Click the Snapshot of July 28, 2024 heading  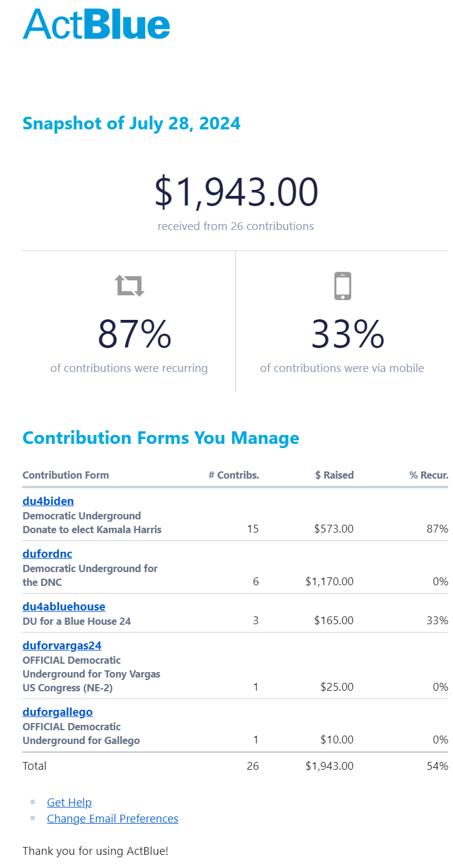[131, 123]
